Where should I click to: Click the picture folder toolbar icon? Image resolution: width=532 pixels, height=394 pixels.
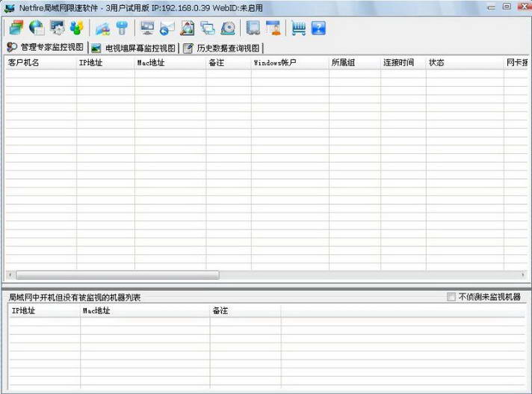tap(102, 28)
